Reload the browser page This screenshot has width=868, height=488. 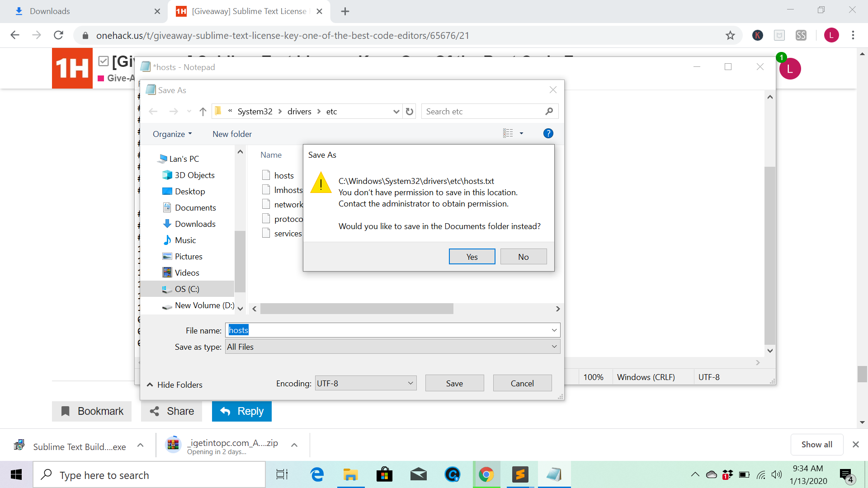pos(58,35)
